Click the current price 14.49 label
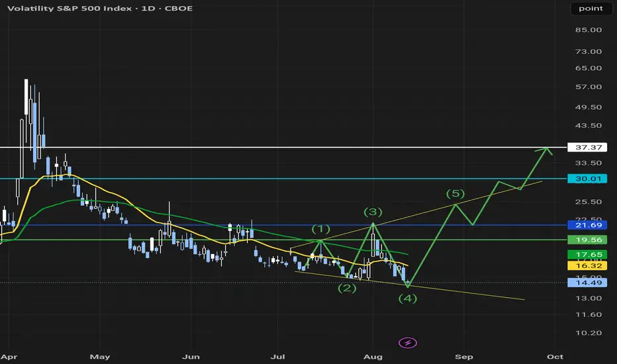This screenshot has width=617, height=364. pyautogui.click(x=587, y=283)
